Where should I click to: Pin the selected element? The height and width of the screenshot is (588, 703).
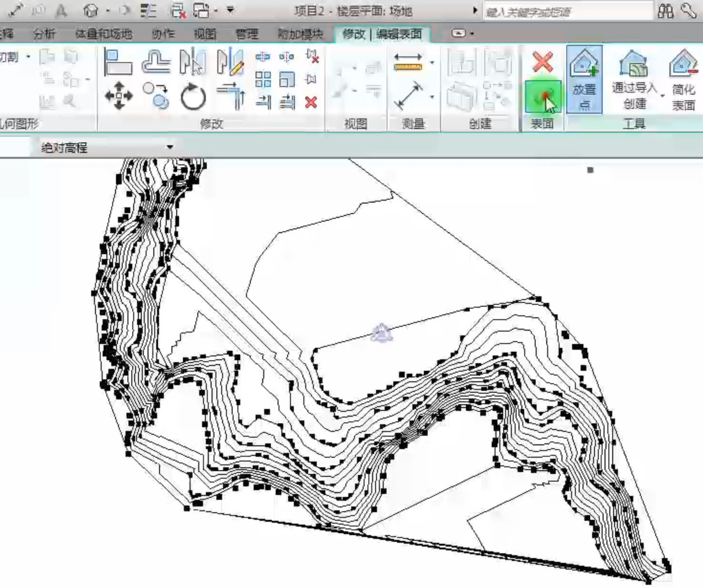click(x=310, y=80)
